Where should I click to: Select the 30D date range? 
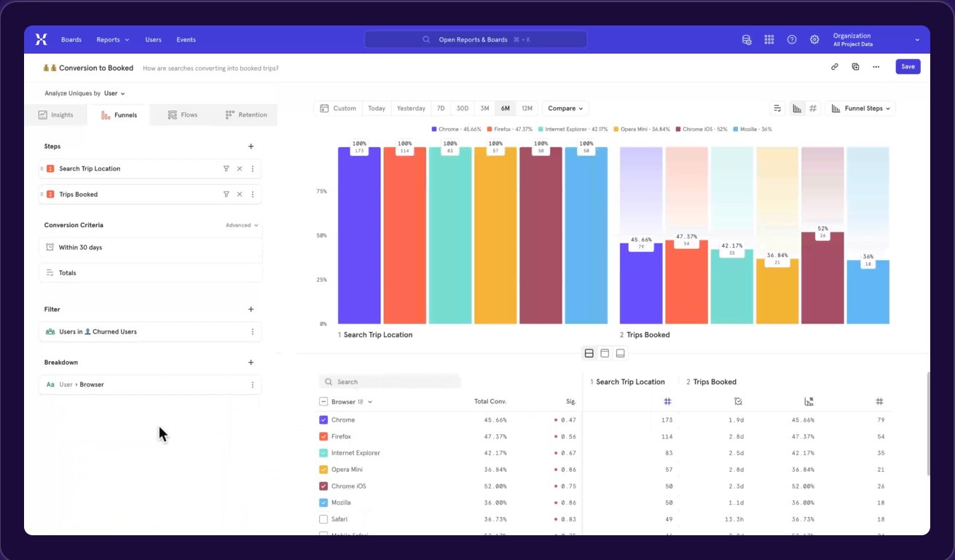(x=463, y=109)
